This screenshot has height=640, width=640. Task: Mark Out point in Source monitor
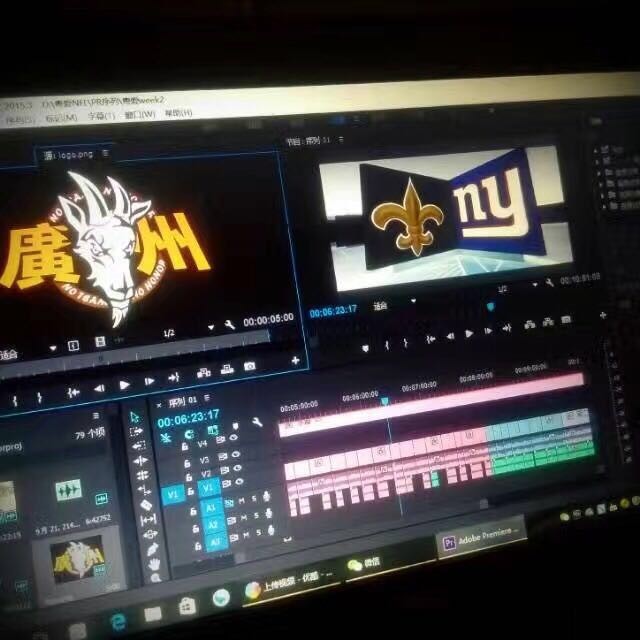(x=39, y=398)
